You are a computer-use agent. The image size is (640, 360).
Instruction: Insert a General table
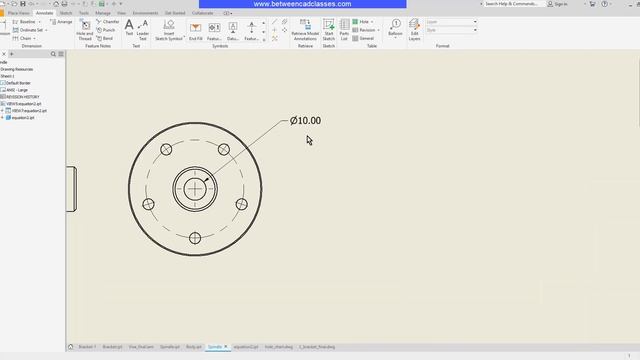click(x=363, y=38)
